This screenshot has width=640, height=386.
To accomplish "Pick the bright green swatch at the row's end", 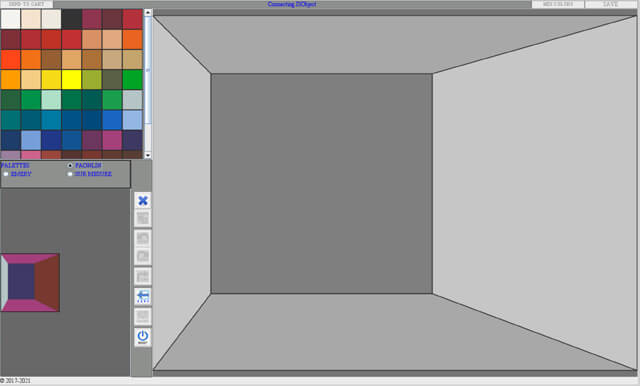I will click(133, 80).
